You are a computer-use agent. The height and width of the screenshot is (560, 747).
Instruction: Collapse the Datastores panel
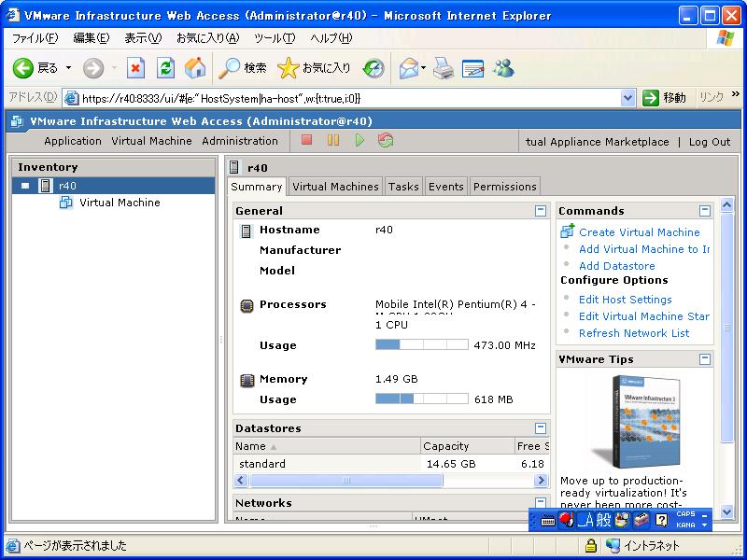coord(541,428)
